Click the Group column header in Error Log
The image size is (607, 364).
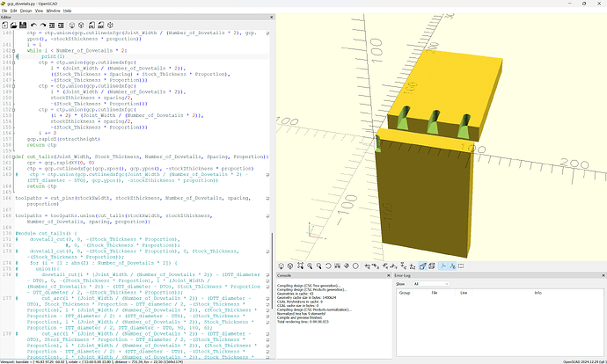[x=405, y=293]
